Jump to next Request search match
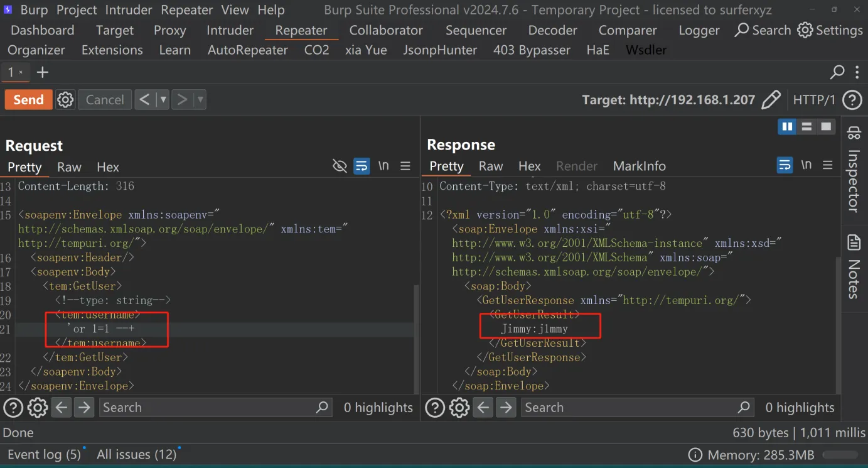Screen dimensions: 868x468 pos(84,408)
